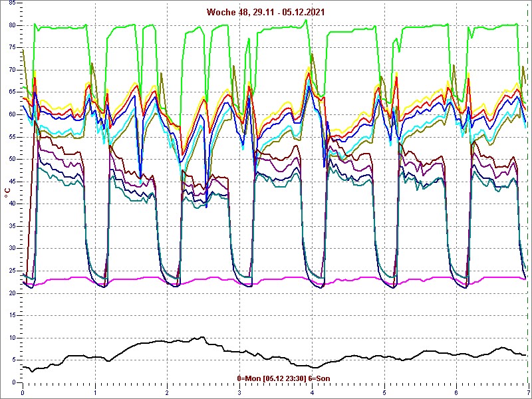
Task: Click day marker 7 at the x-axis end
Action: pyautogui.click(x=527, y=392)
